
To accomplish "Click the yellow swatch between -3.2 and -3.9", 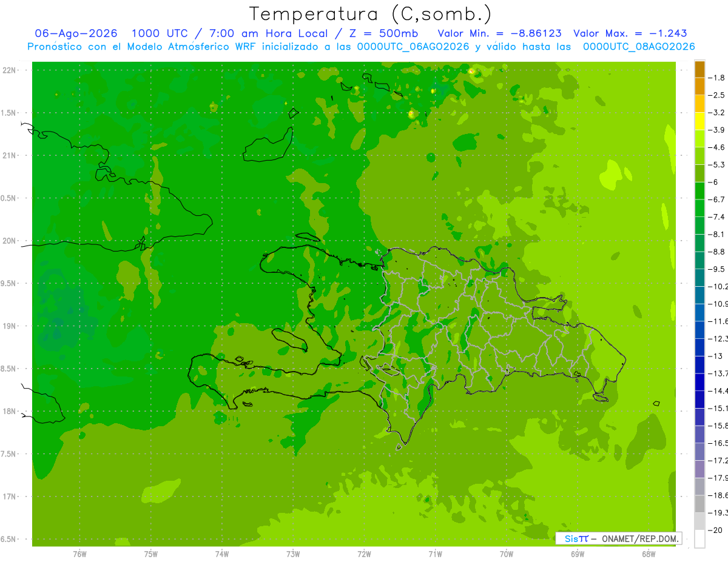I will (699, 121).
